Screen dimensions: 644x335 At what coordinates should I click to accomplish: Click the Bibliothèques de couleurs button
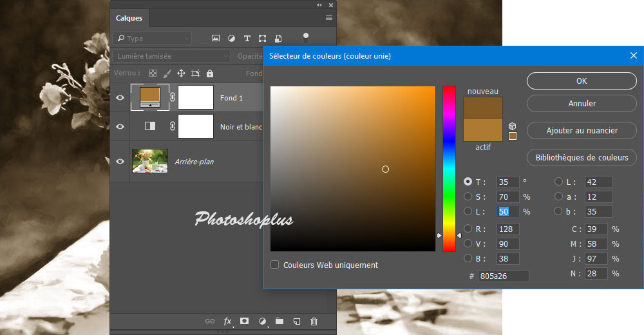[582, 157]
